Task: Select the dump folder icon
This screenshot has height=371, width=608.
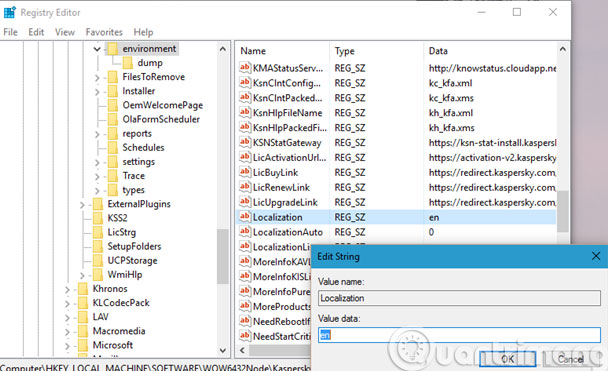Action: [127, 63]
